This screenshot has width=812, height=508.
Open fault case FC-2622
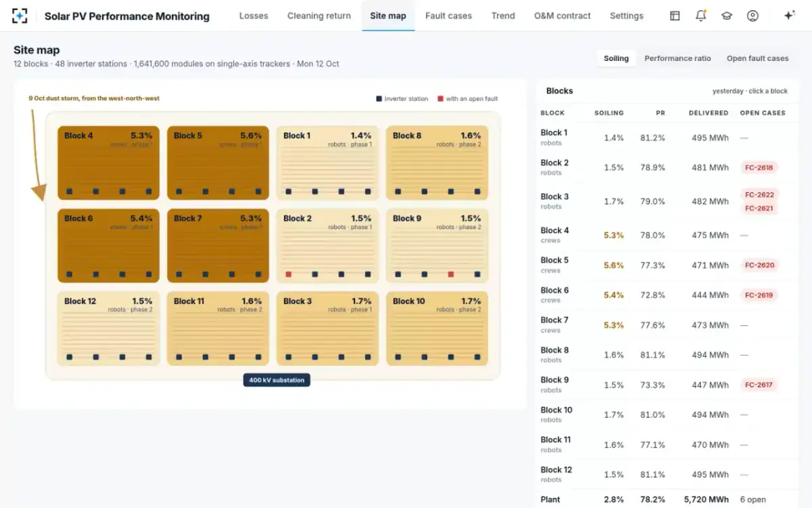click(759, 194)
